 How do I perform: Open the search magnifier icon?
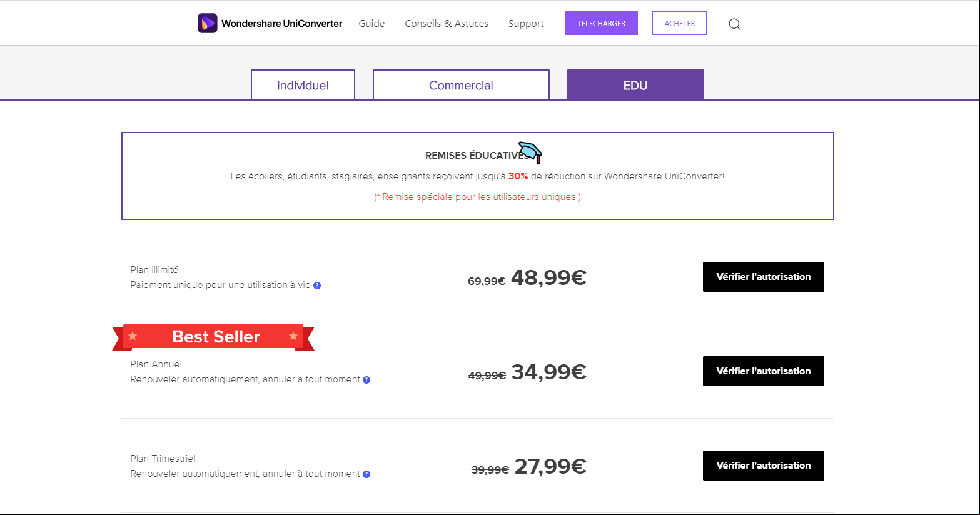click(735, 24)
